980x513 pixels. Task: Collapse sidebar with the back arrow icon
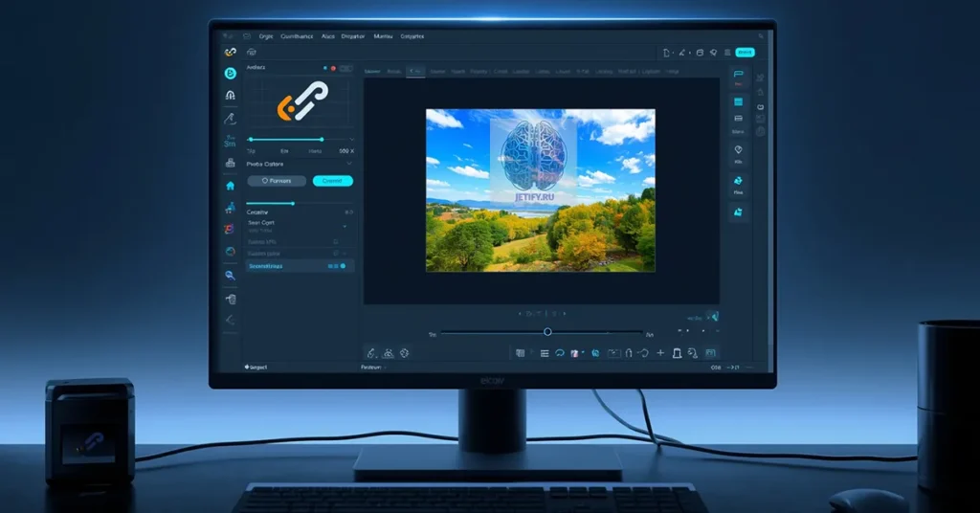pyautogui.click(x=230, y=320)
